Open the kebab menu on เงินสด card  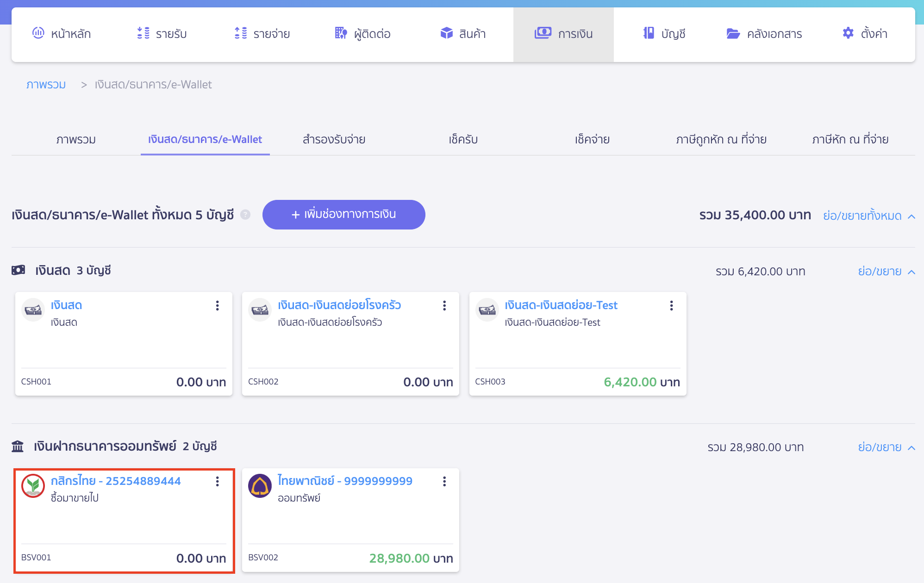click(218, 305)
